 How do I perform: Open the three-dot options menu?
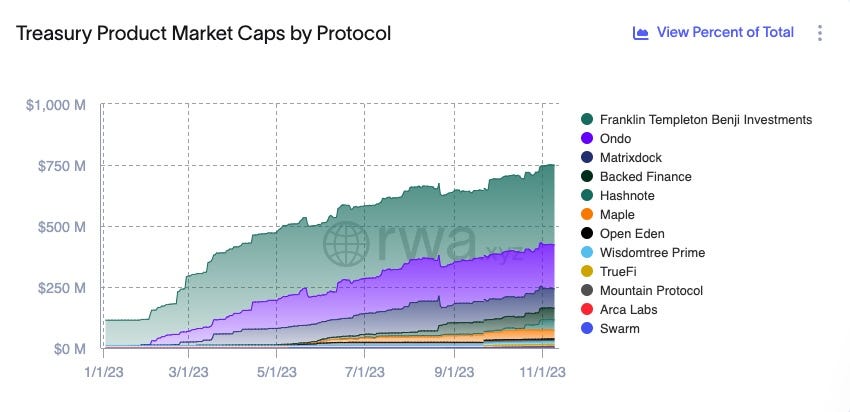[820, 33]
